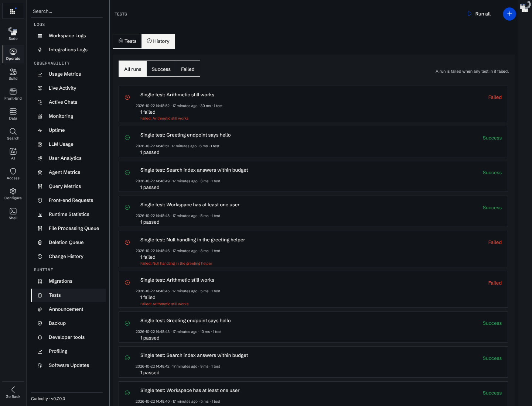Open the AI section icon

click(13, 154)
